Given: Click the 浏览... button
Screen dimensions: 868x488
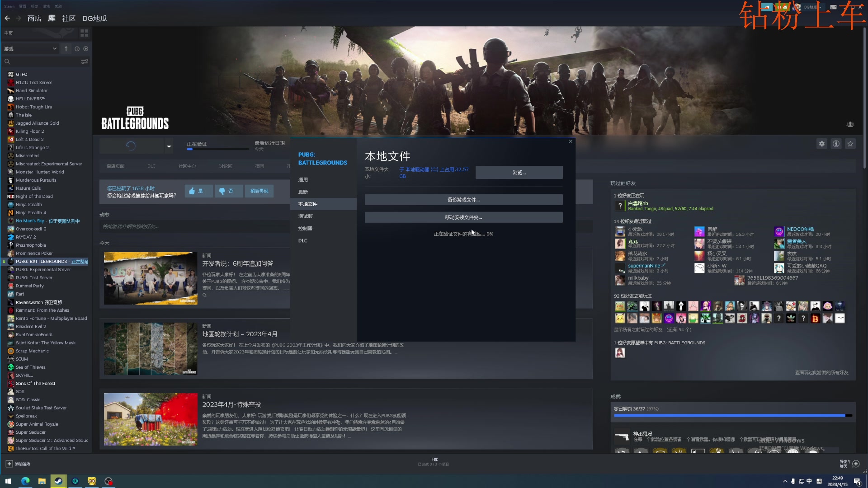Looking at the screenshot, I should pyautogui.click(x=519, y=173).
